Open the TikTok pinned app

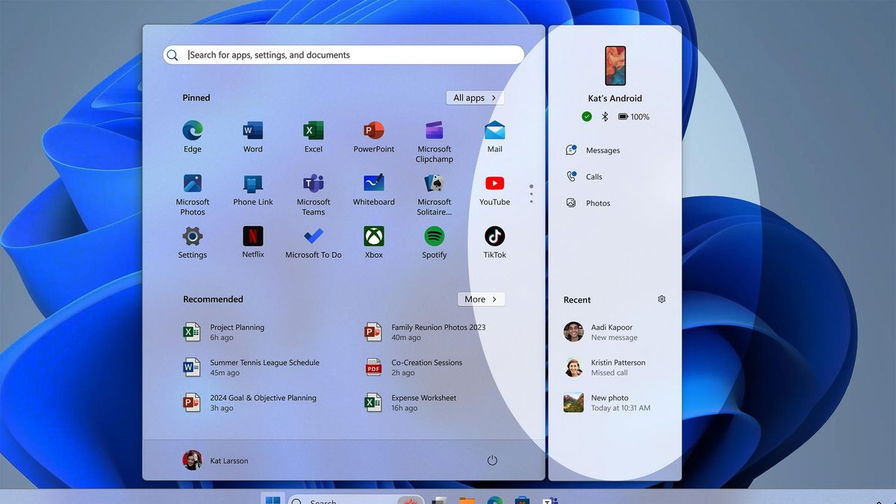494,237
